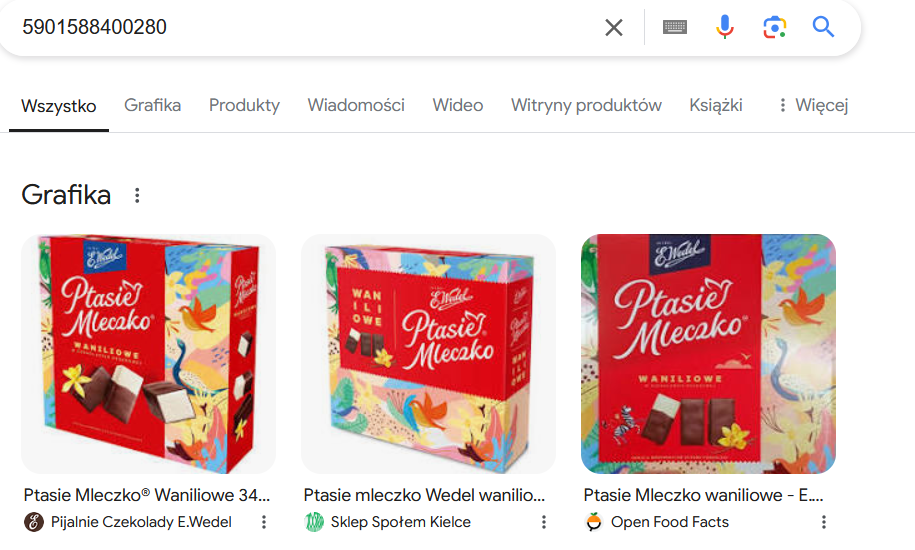Open the Grafika section options menu
The image size is (915, 550).
tap(138, 195)
